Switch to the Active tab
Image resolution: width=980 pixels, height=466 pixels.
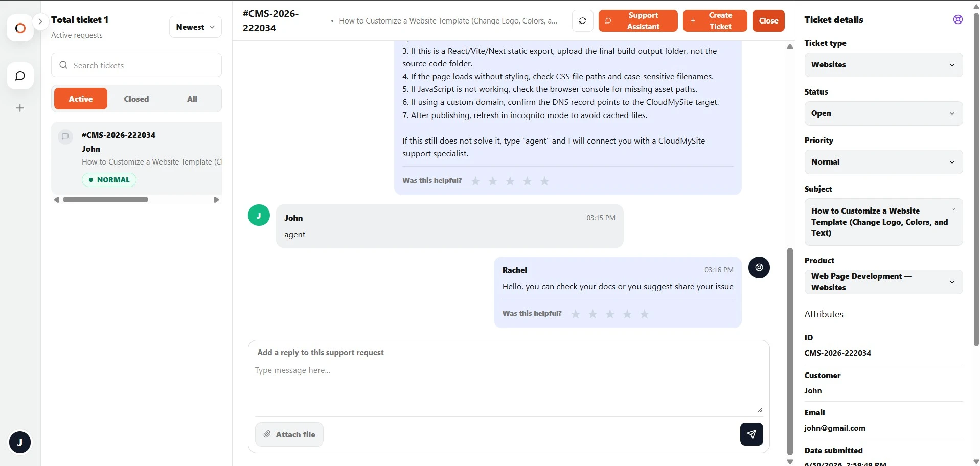(81, 99)
